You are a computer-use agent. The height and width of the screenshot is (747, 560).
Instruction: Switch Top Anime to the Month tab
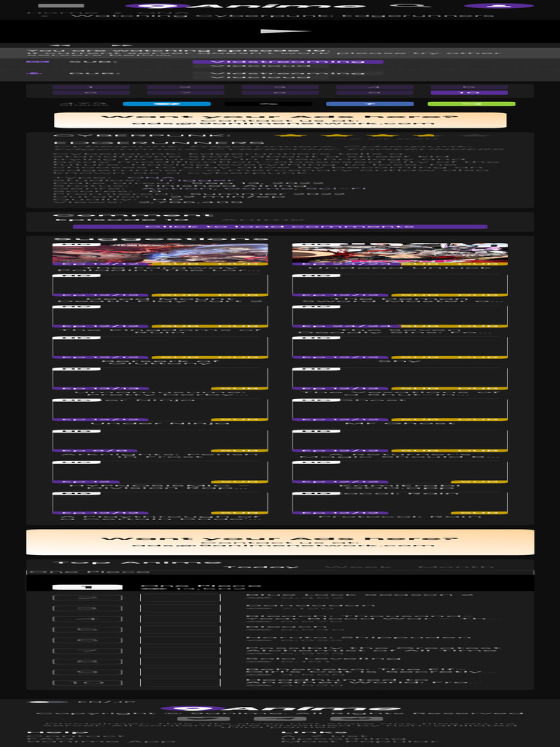[456, 567]
